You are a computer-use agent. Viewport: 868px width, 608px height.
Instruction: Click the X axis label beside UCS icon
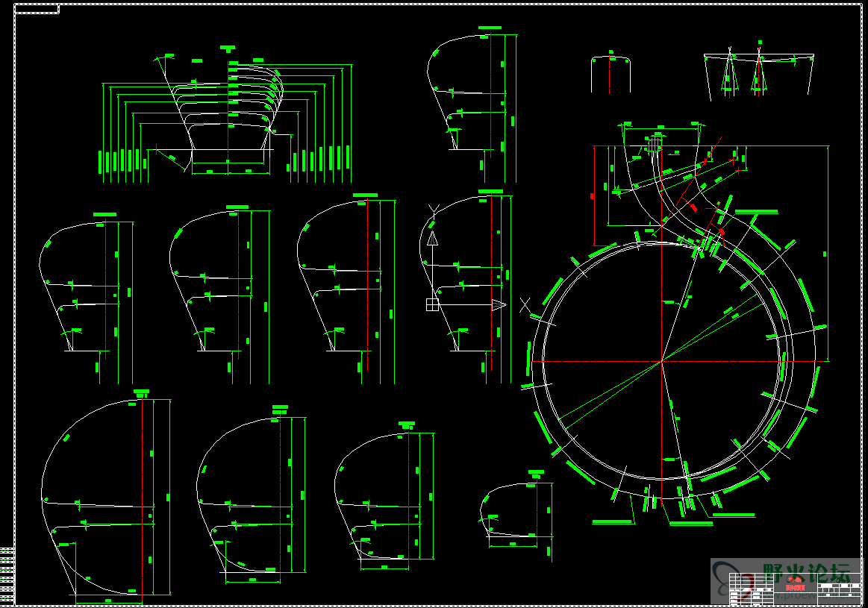[x=525, y=305]
